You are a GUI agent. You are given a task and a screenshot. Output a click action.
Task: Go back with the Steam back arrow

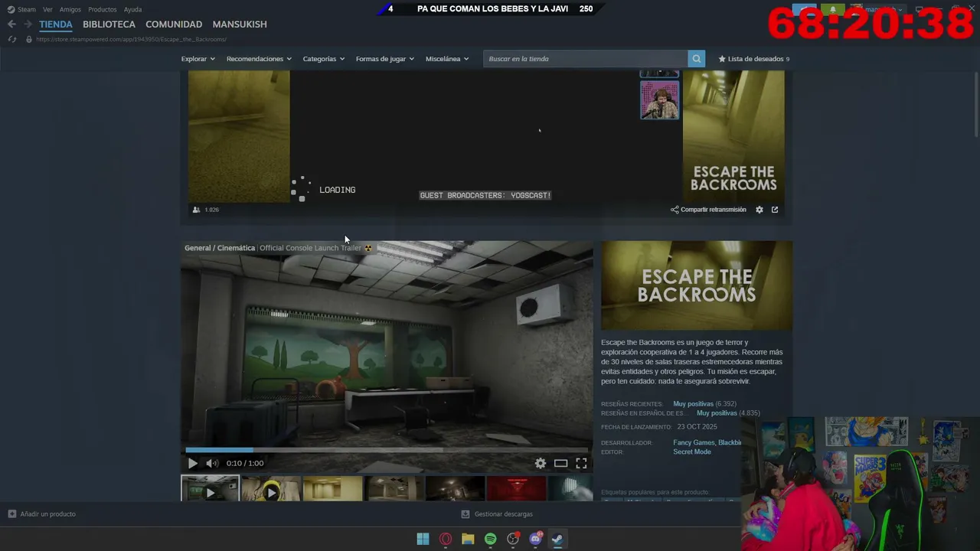pyautogui.click(x=11, y=24)
